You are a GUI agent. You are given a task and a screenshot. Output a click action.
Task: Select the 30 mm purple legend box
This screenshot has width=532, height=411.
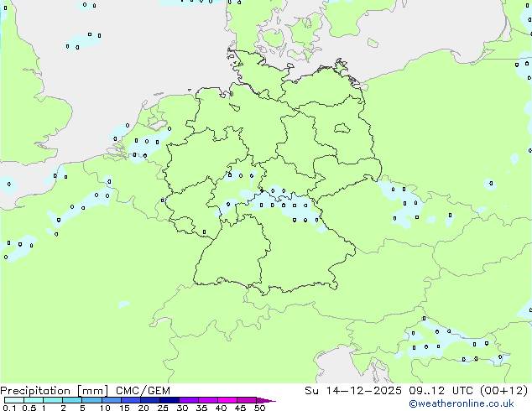tap(188, 400)
